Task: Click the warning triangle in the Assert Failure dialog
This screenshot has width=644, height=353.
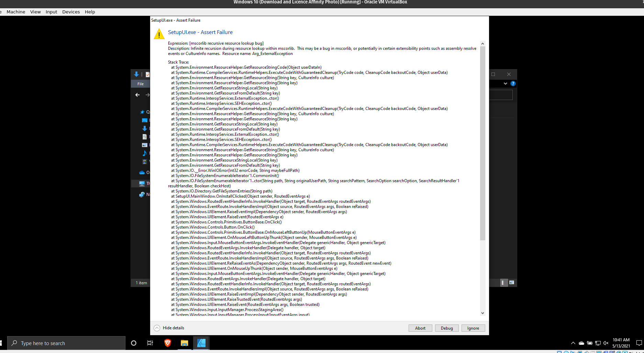Action: (x=159, y=33)
